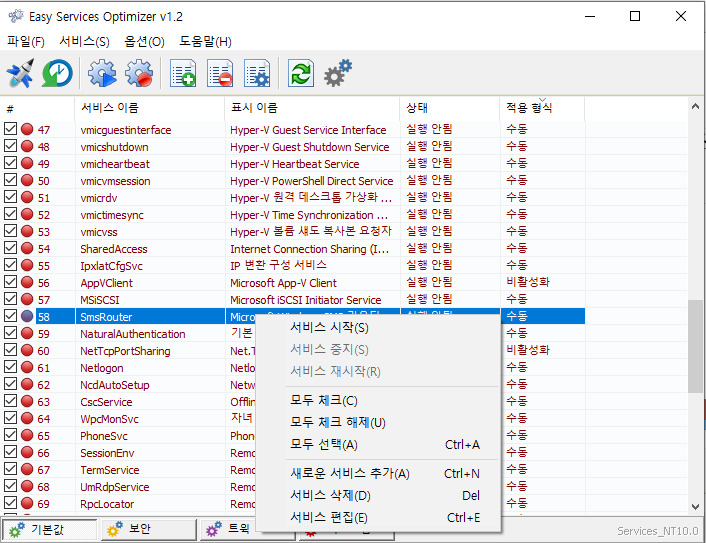Viewport: 706px width, 543px height.
Task: Click the UmRdpService service name
Action: pyautogui.click(x=114, y=487)
